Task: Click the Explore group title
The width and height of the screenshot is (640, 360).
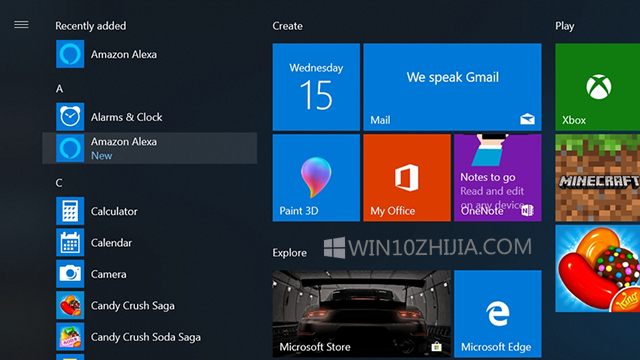Action: click(x=289, y=253)
